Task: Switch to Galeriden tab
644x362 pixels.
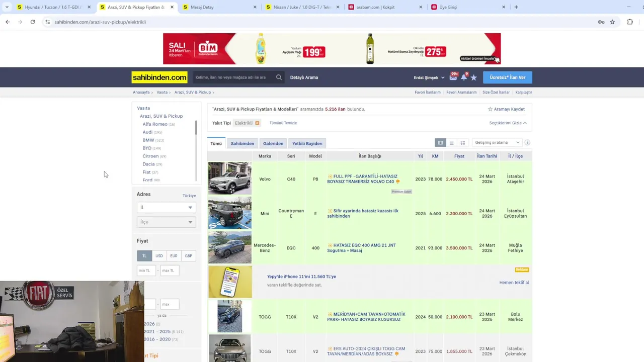Action: click(x=273, y=143)
